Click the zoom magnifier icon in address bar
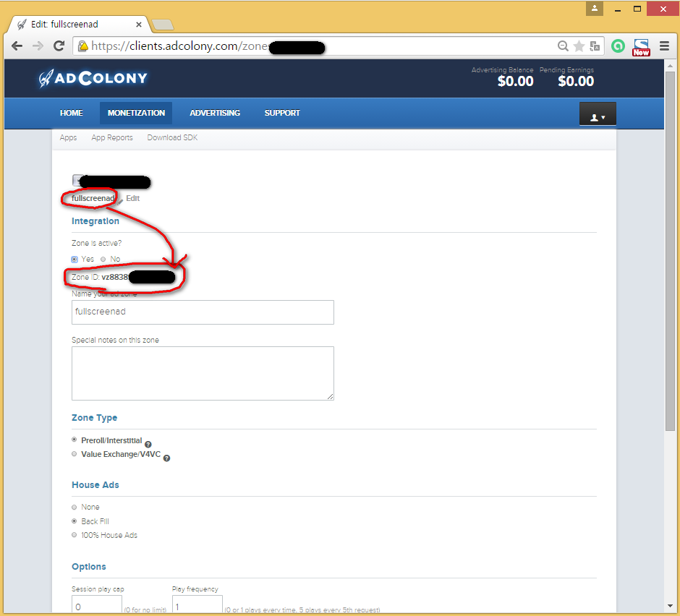 point(563,46)
